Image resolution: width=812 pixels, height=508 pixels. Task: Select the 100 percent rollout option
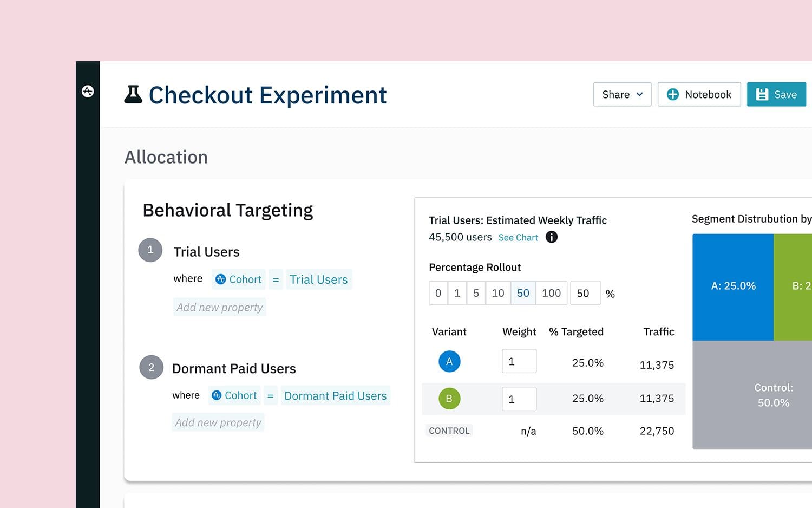pyautogui.click(x=551, y=293)
